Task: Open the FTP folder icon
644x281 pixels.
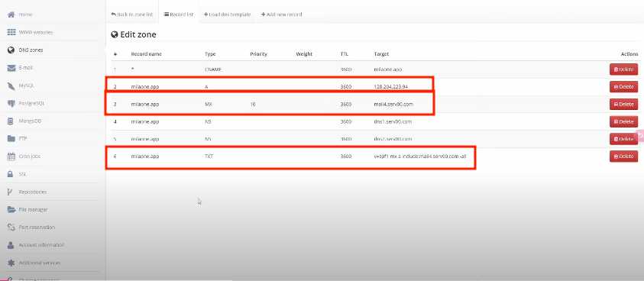Action: click(x=11, y=139)
